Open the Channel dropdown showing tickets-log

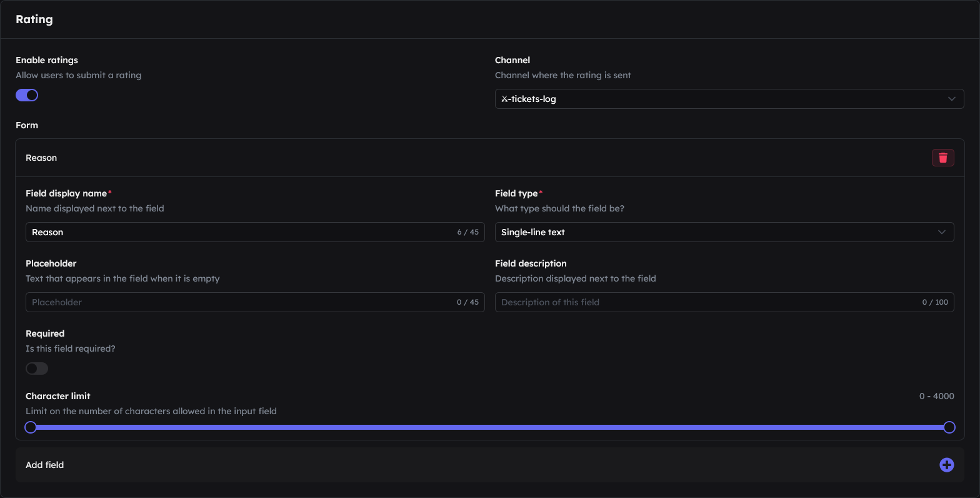pyautogui.click(x=729, y=99)
